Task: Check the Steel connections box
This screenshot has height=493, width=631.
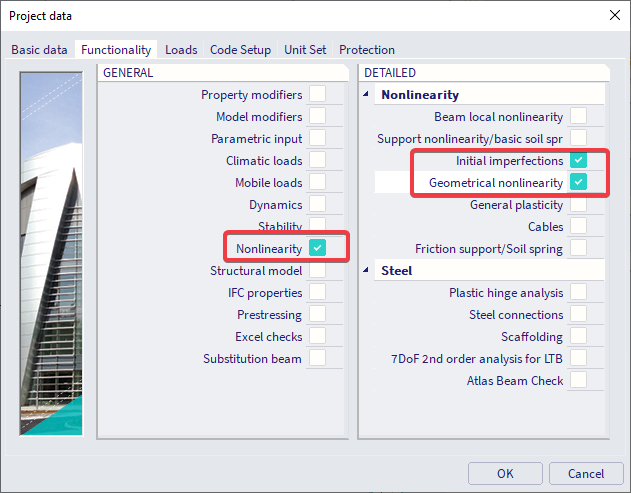Action: [x=578, y=315]
